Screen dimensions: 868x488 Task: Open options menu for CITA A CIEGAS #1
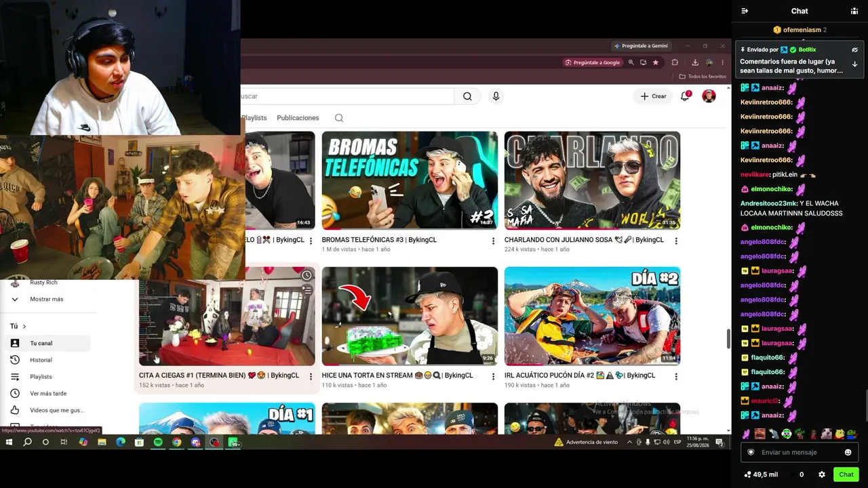(311, 376)
